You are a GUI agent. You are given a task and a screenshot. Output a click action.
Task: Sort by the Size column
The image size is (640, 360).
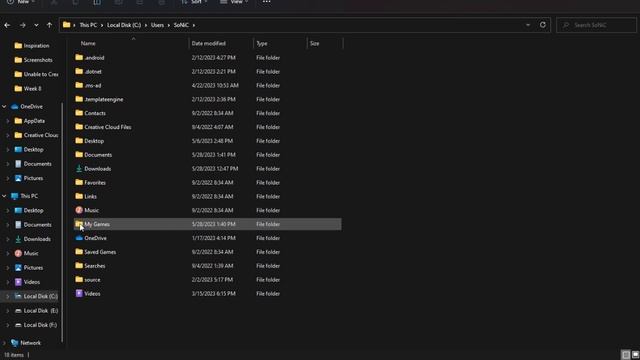pyautogui.click(x=314, y=43)
